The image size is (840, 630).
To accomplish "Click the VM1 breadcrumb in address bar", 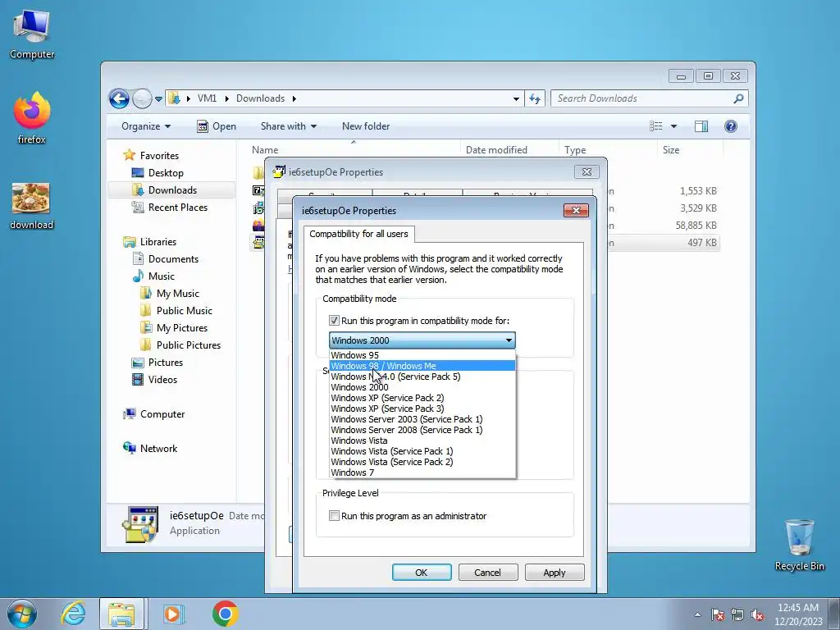I will (x=207, y=98).
